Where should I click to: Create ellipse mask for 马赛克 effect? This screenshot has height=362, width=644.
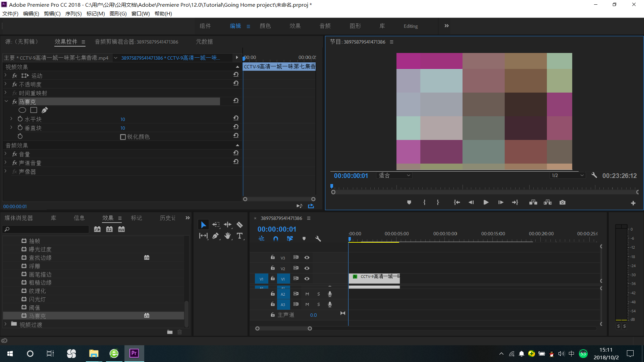22,110
